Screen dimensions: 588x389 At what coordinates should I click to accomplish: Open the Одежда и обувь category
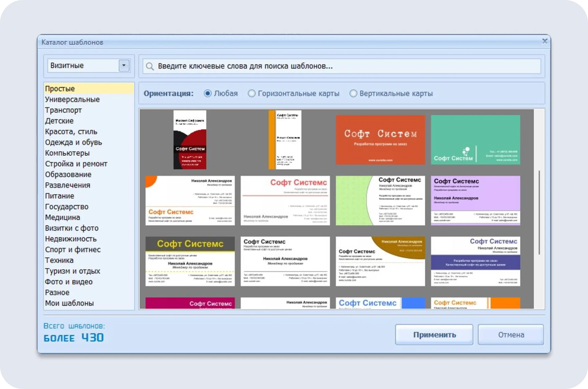click(89, 142)
